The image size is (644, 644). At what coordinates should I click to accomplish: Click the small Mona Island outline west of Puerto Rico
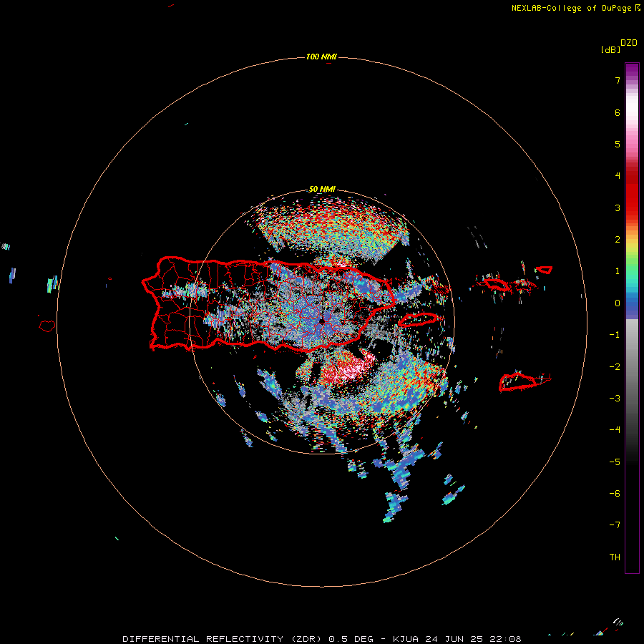click(47, 326)
